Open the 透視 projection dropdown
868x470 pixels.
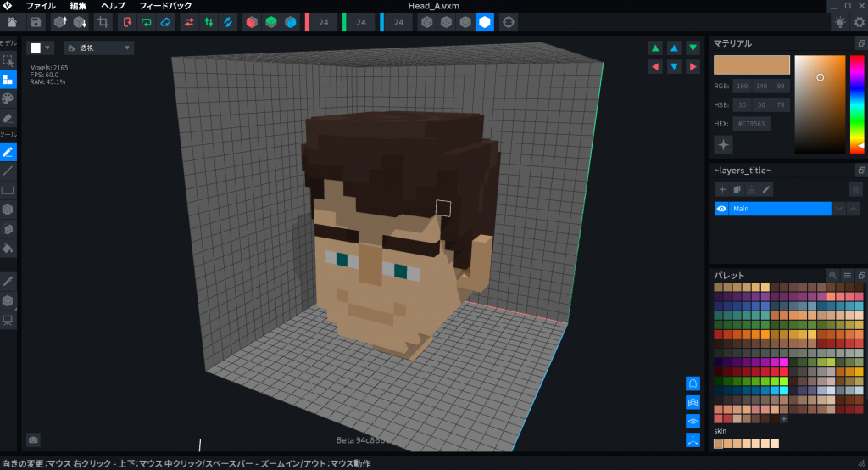point(99,48)
